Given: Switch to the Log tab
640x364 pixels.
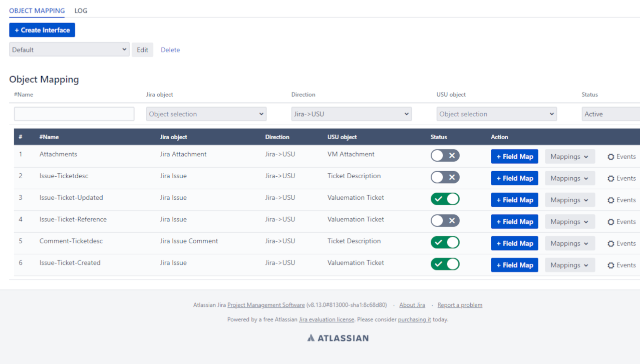Looking at the screenshot, I should [81, 11].
